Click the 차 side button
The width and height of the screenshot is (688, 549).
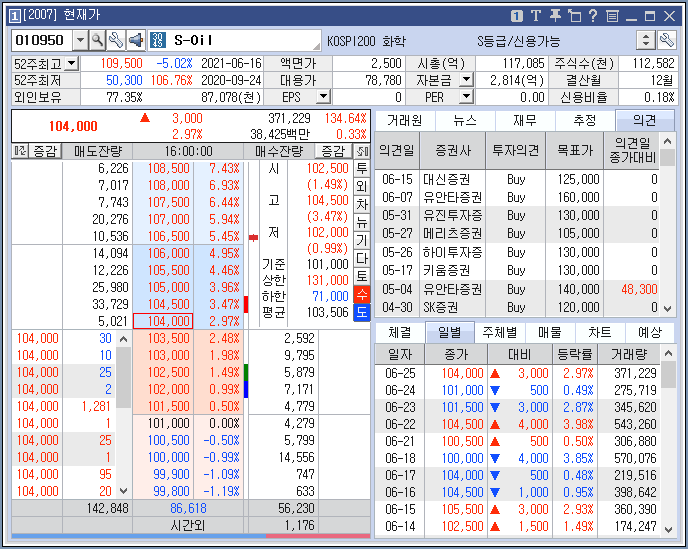click(362, 205)
